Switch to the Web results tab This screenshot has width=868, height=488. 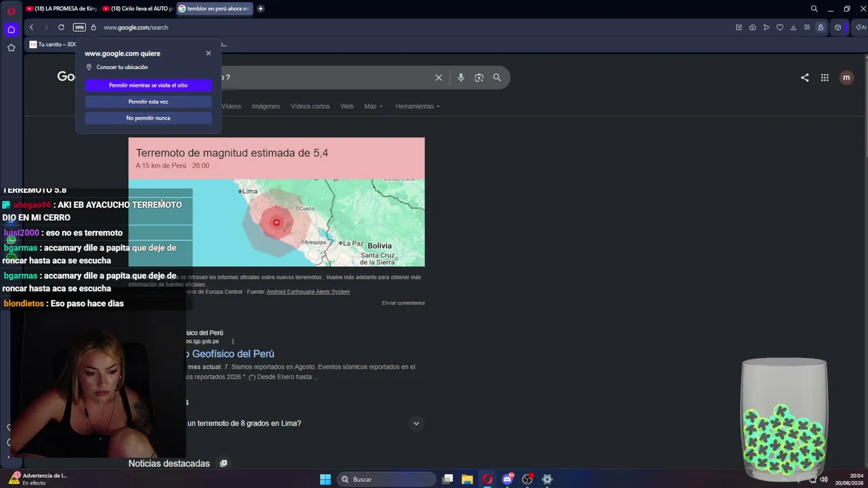point(347,106)
